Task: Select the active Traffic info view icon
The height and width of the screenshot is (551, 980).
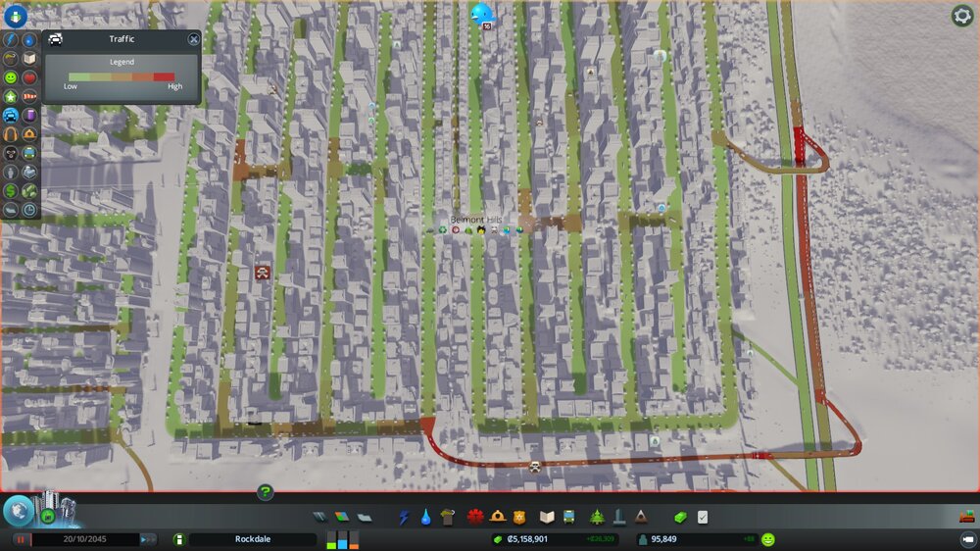Action: coord(11,115)
